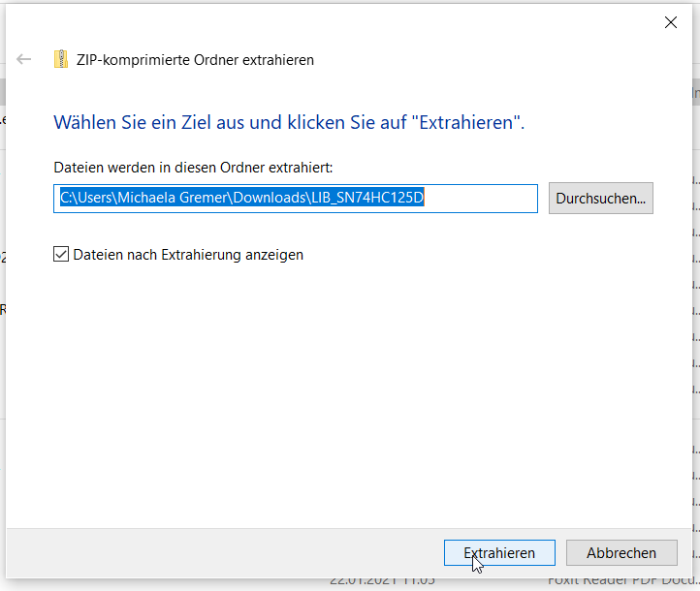Click the 'Durchsuchen...' button

600,198
